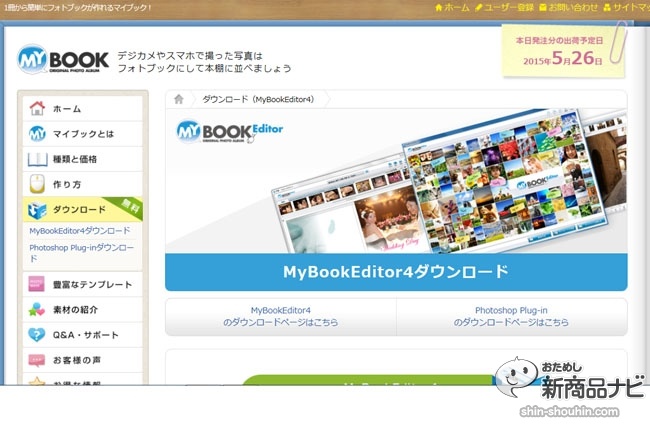Click the home icon in breadcrumb
This screenshot has width=650, height=430.
[179, 99]
